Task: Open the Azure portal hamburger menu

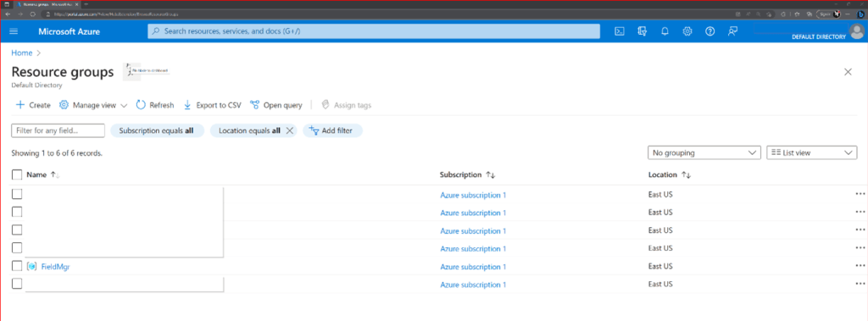Action: [x=14, y=31]
